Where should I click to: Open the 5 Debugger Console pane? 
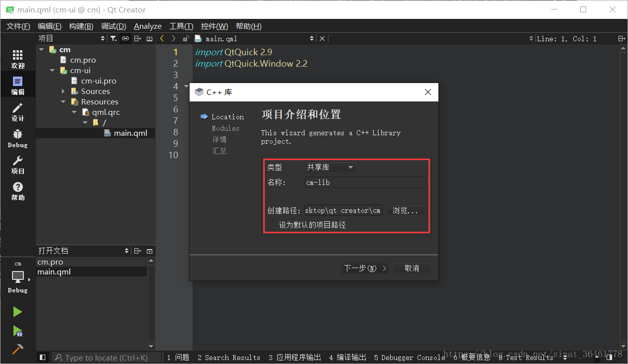(410, 357)
